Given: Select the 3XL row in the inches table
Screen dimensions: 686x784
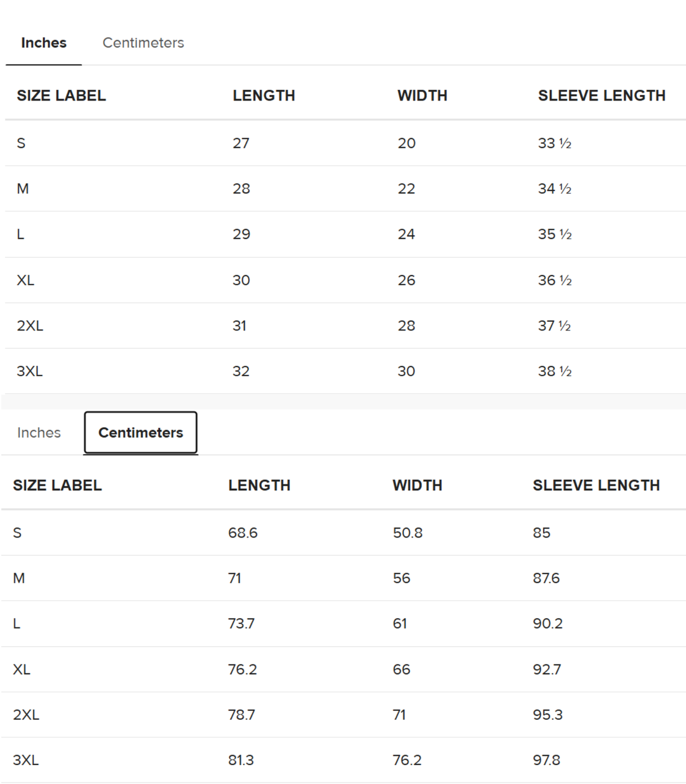Looking at the screenshot, I should click(345, 371).
